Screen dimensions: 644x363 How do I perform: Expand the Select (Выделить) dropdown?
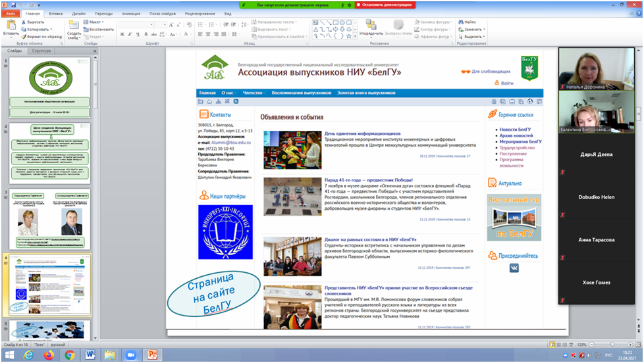point(485,37)
